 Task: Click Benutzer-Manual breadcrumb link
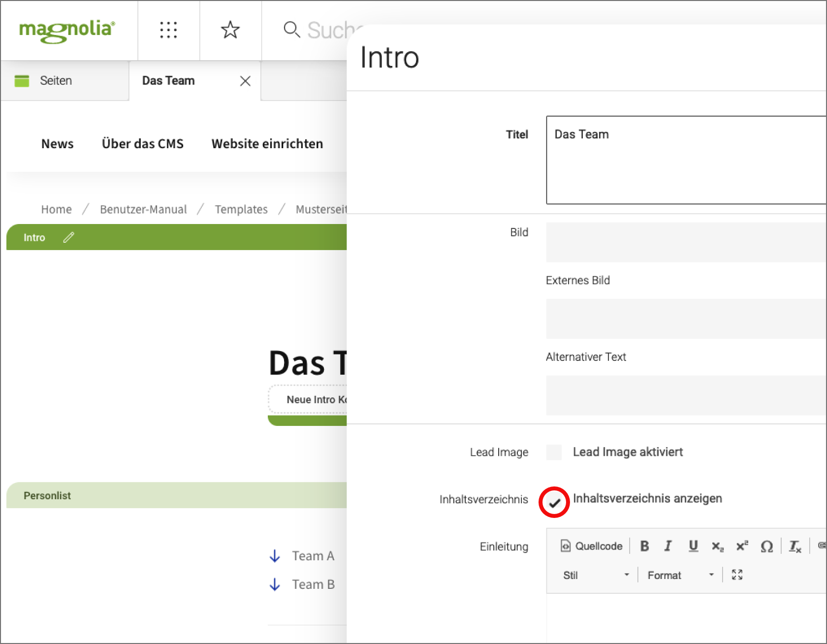[x=143, y=209]
